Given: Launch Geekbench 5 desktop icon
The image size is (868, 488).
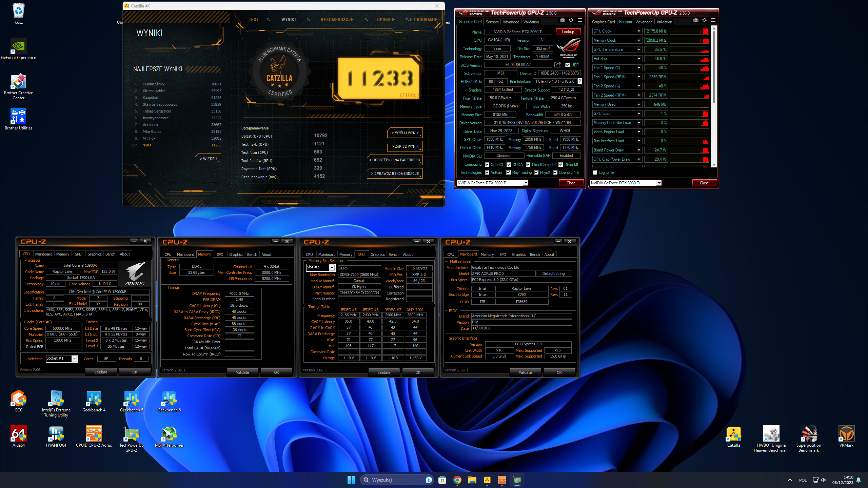Looking at the screenshot, I should [132, 401].
